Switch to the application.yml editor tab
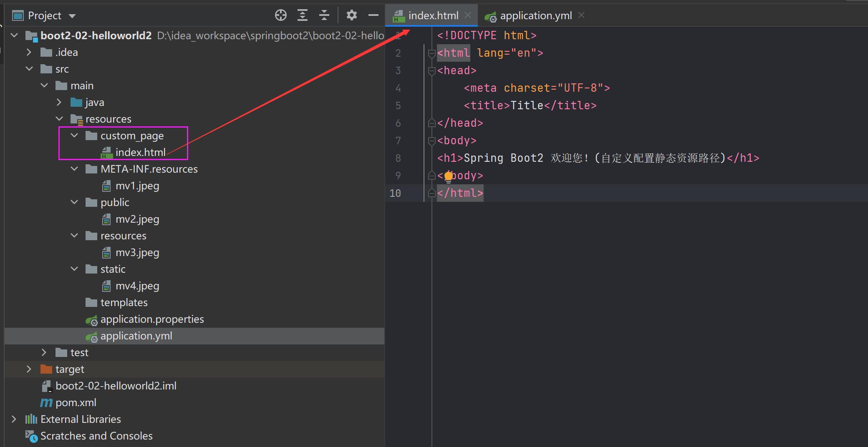The image size is (868, 447). click(536, 15)
